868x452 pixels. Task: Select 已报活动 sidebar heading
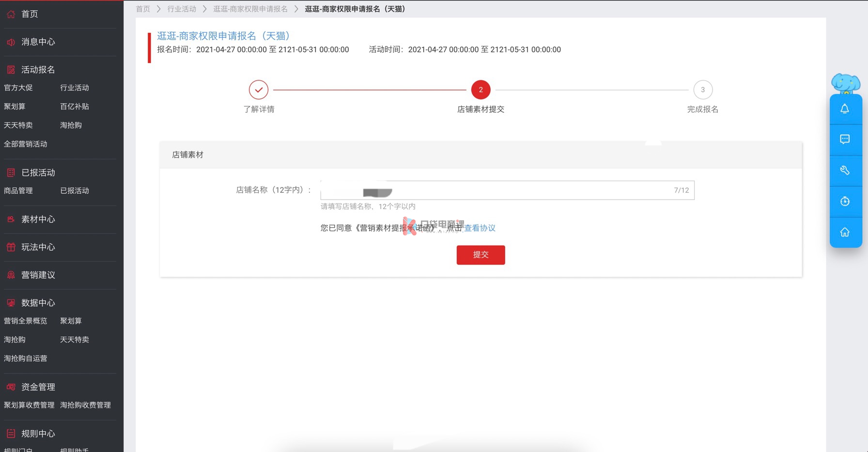point(38,172)
